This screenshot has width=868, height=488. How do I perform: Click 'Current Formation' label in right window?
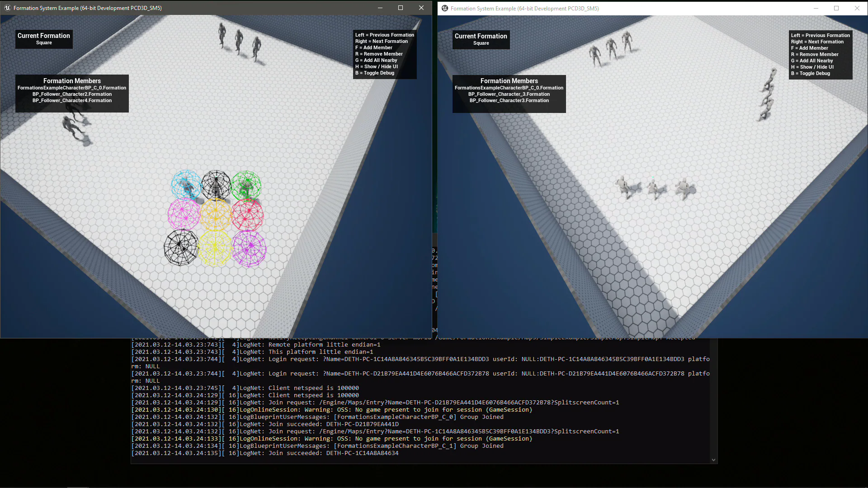(481, 36)
